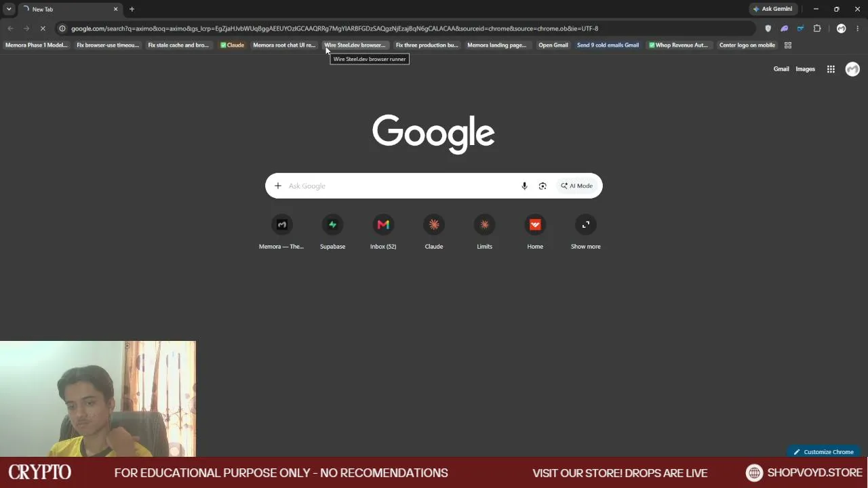Open the purple extension icon in toolbar

785,28
